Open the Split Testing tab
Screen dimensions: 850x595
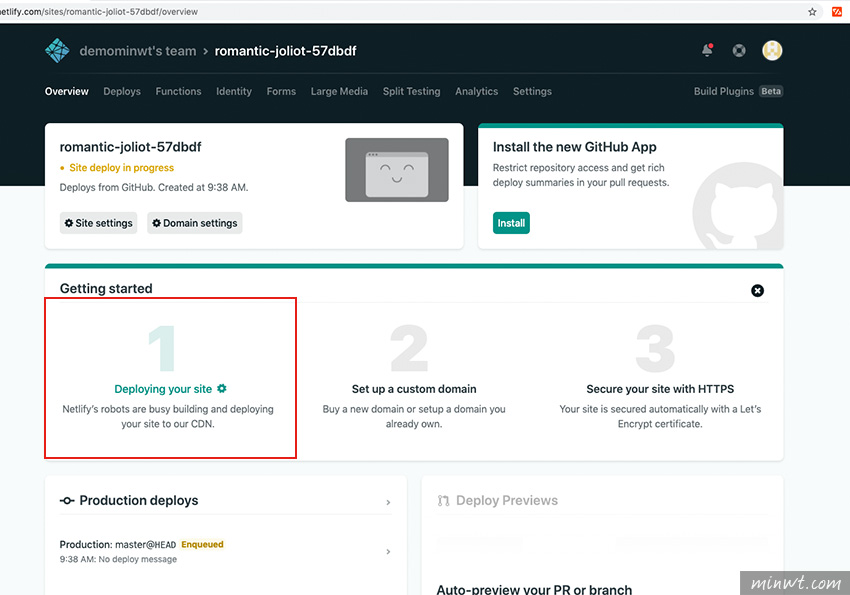[411, 92]
